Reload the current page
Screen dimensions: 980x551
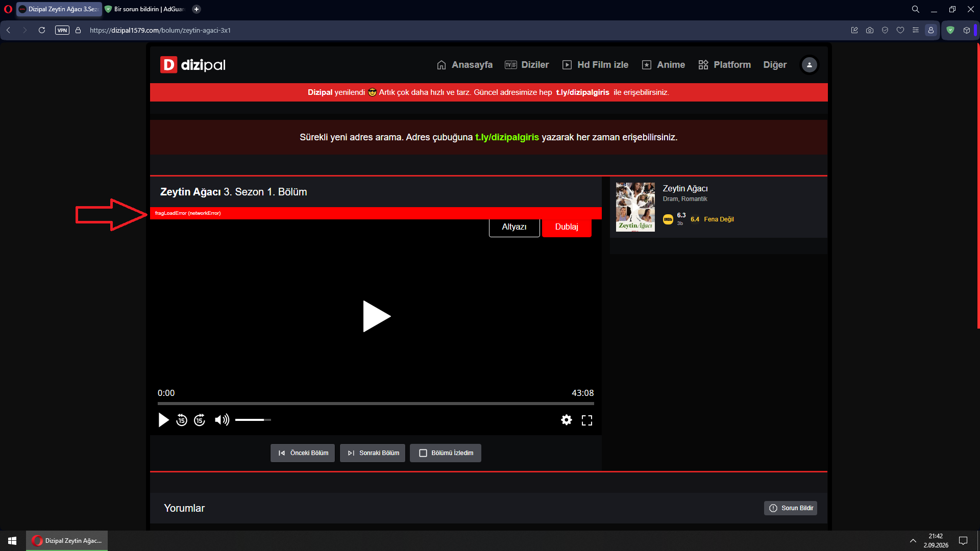click(42, 30)
